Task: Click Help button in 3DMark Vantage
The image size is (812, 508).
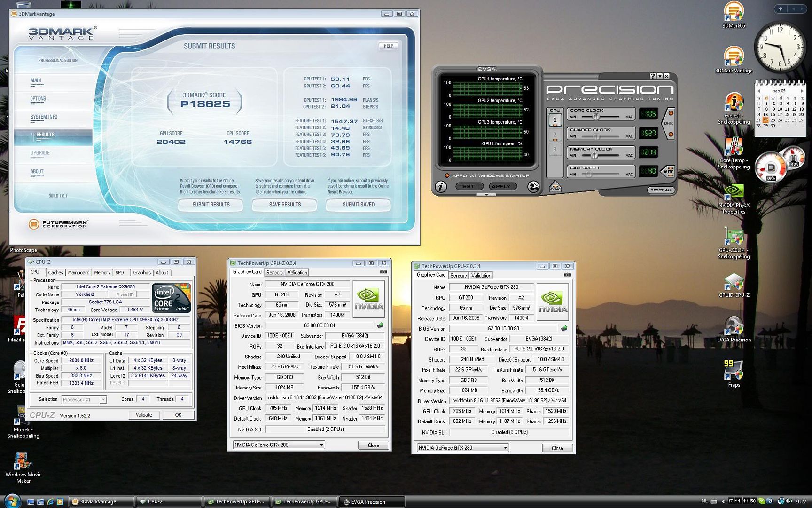Action: pyautogui.click(x=389, y=46)
